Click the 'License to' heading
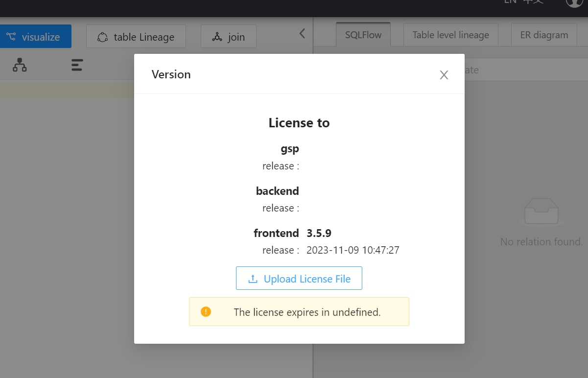 click(299, 123)
